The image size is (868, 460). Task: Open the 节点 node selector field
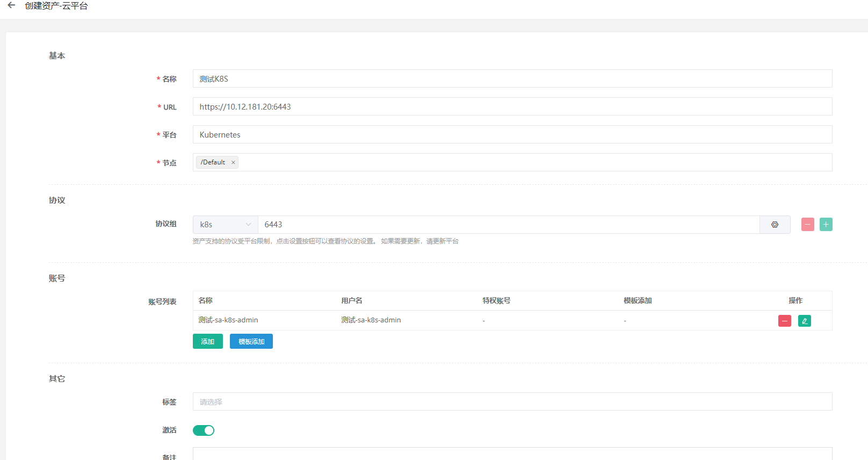512,162
